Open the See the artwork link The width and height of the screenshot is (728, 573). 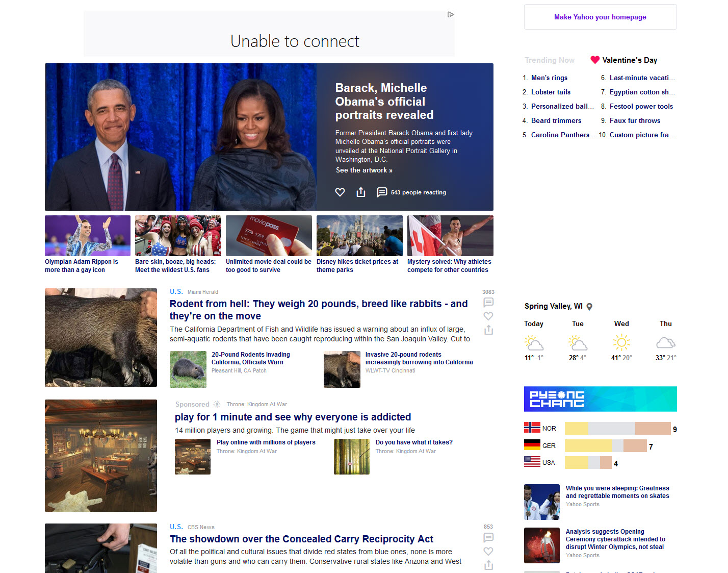364,170
